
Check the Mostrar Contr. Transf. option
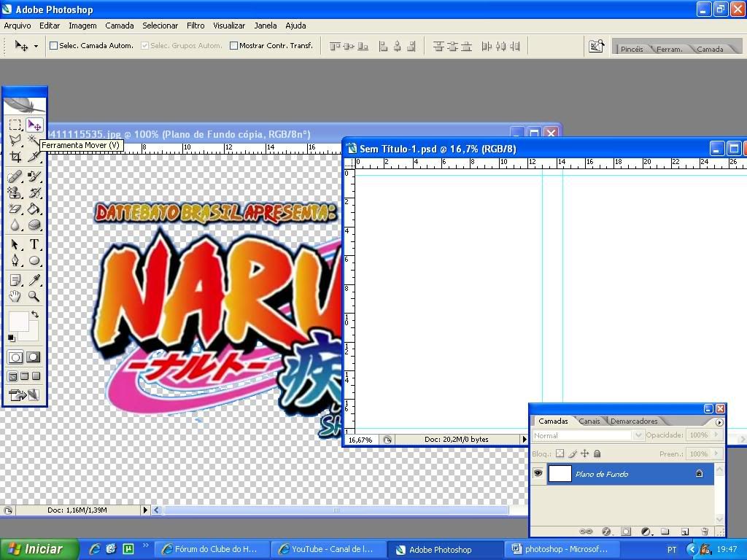tap(233, 46)
